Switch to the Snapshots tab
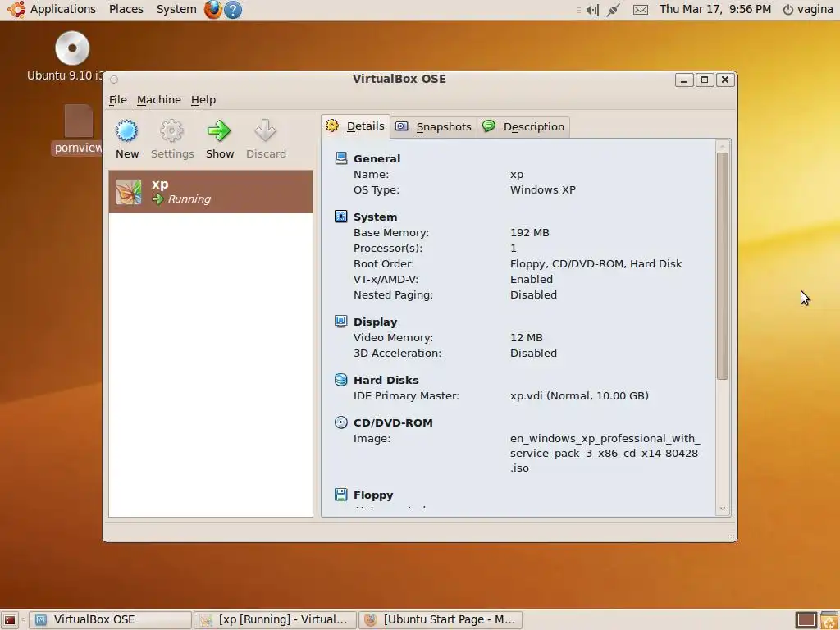 point(433,127)
